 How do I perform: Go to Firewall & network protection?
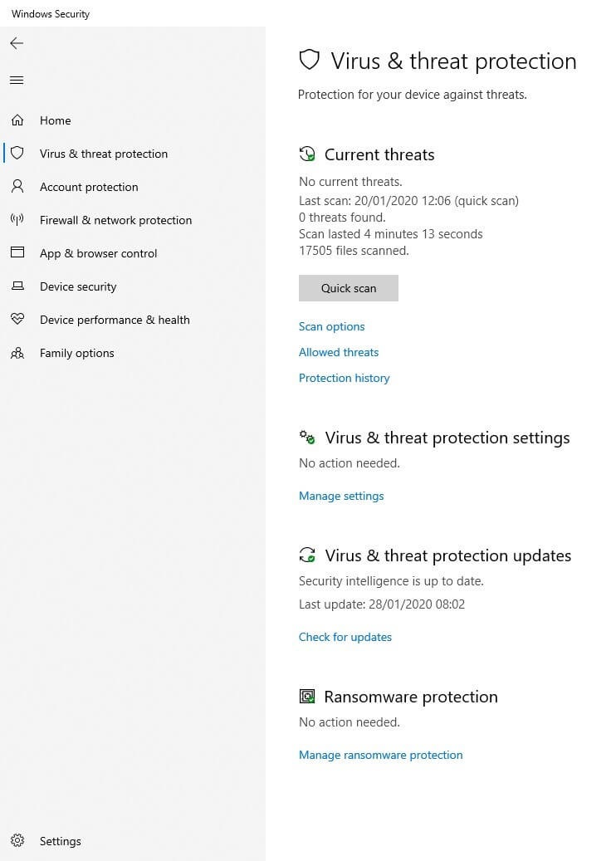coord(115,220)
